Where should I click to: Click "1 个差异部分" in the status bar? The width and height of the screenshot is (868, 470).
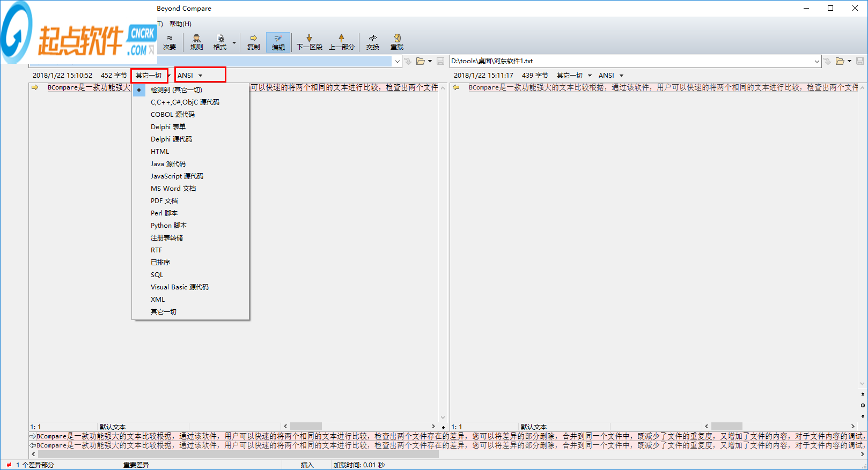pos(35,465)
